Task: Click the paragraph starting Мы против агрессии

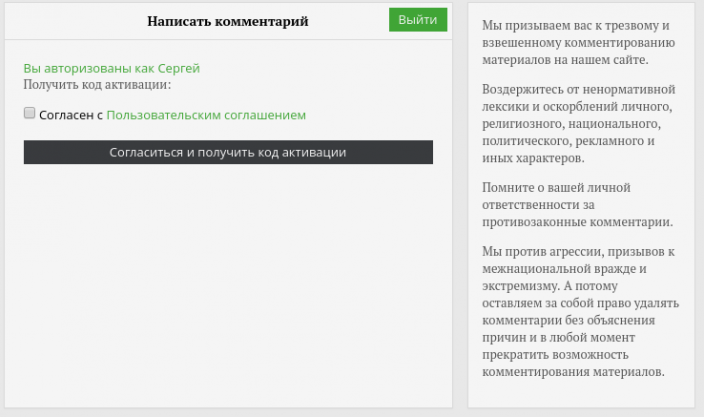Action: click(577, 310)
